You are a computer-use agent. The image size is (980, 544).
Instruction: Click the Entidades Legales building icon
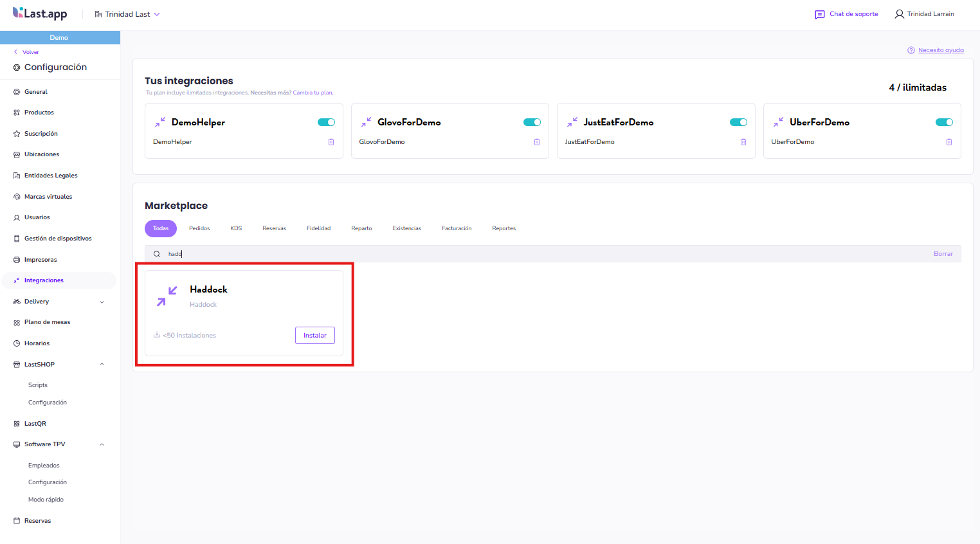pyautogui.click(x=17, y=176)
